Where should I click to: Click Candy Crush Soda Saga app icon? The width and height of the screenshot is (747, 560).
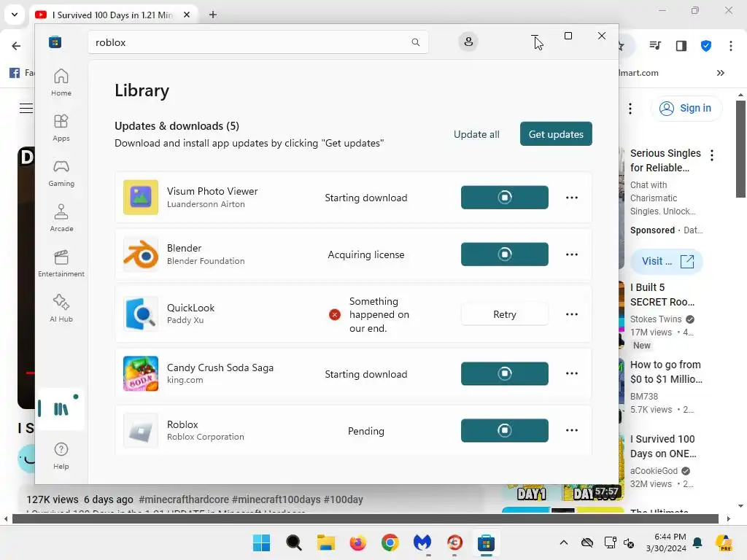141,373
